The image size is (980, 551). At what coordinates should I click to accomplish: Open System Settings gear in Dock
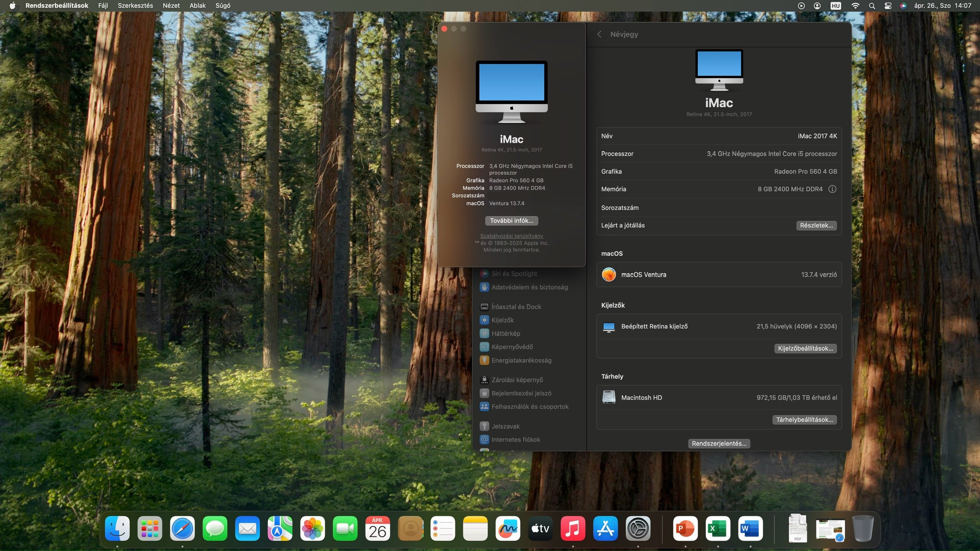(638, 529)
